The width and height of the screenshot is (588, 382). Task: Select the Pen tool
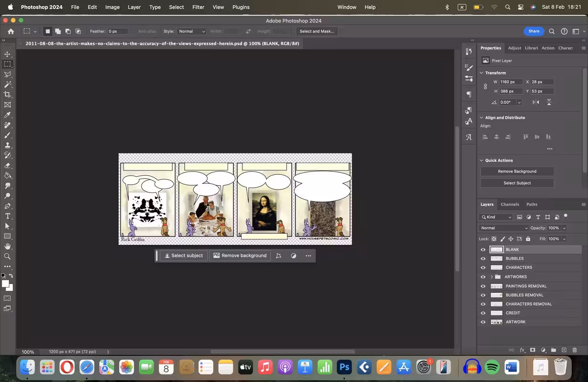click(x=7, y=206)
